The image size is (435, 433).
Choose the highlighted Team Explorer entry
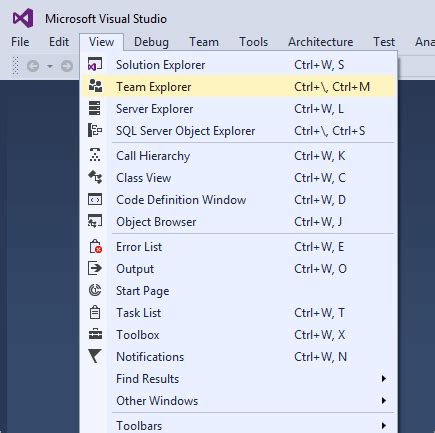[239, 86]
